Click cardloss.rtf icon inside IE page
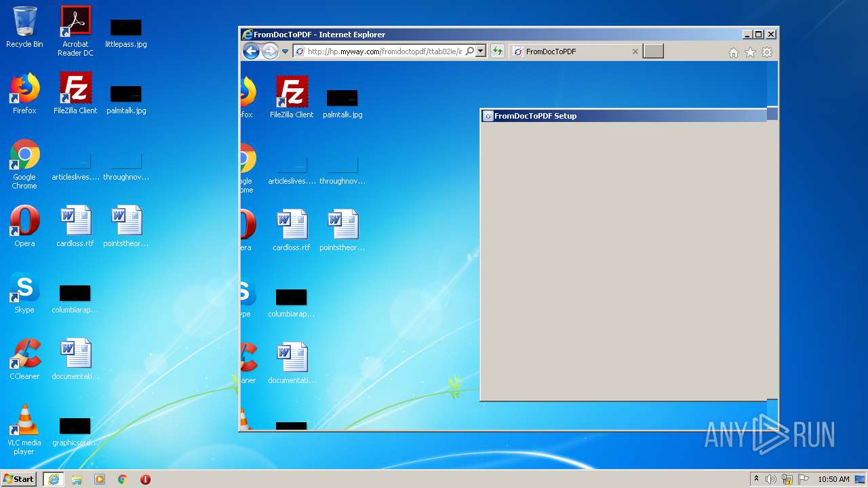The width and height of the screenshot is (868, 488). (x=292, y=231)
